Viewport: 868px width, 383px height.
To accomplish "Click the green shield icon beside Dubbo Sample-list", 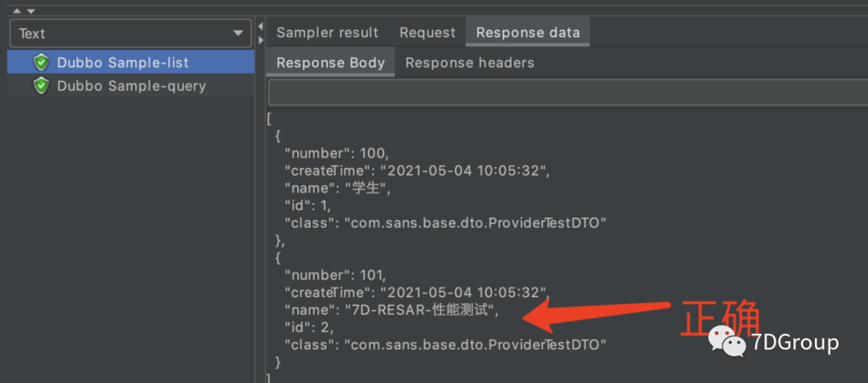I will [x=41, y=63].
